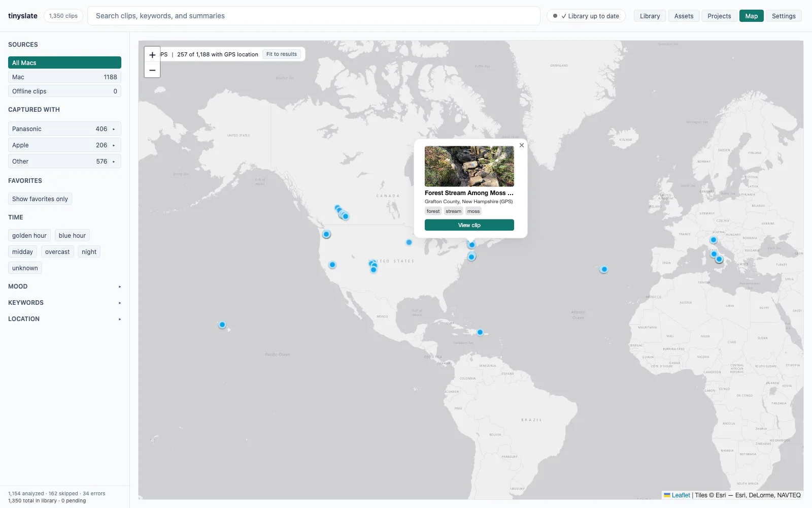The width and height of the screenshot is (812, 508).
Task: Click the Minnesota area map marker
Action: click(x=409, y=242)
